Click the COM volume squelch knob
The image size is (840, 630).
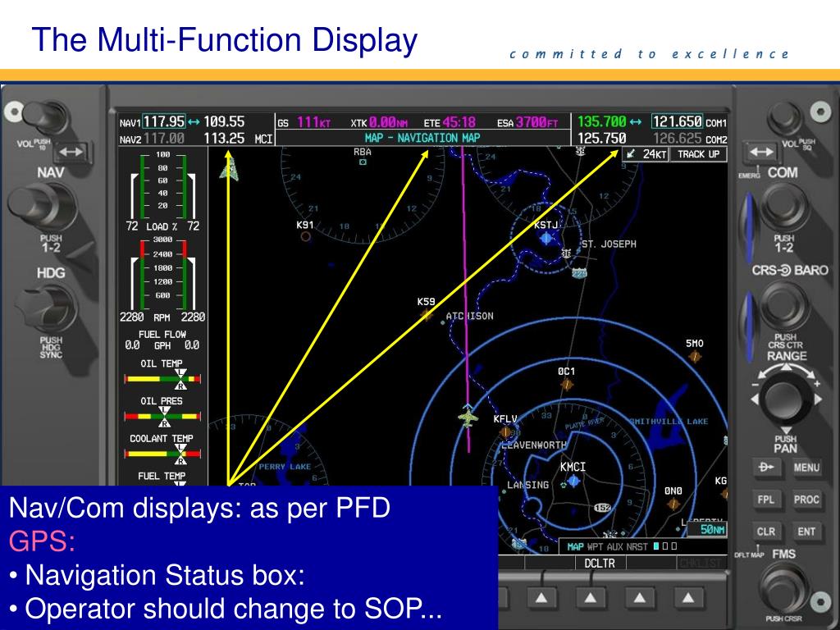[x=787, y=120]
